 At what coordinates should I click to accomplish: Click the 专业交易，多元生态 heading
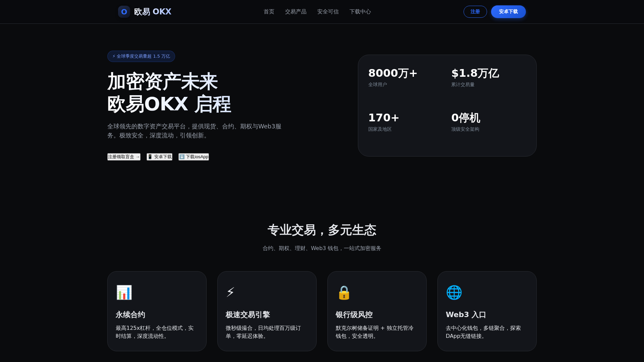322,230
